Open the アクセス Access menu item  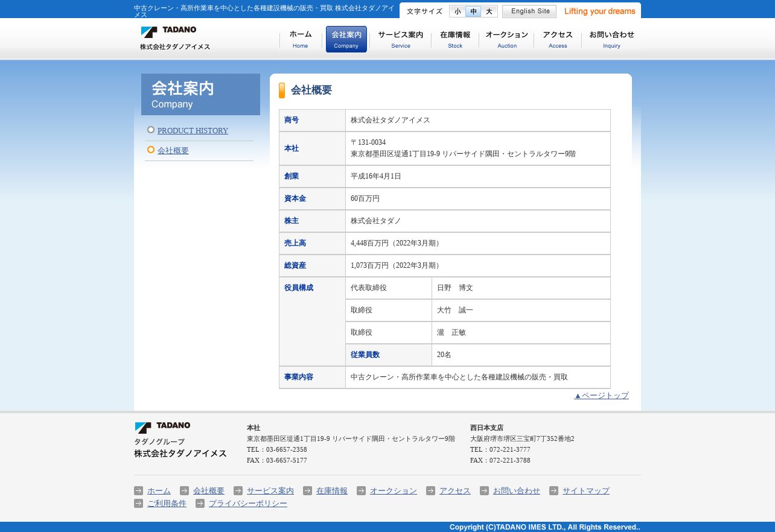click(558, 39)
